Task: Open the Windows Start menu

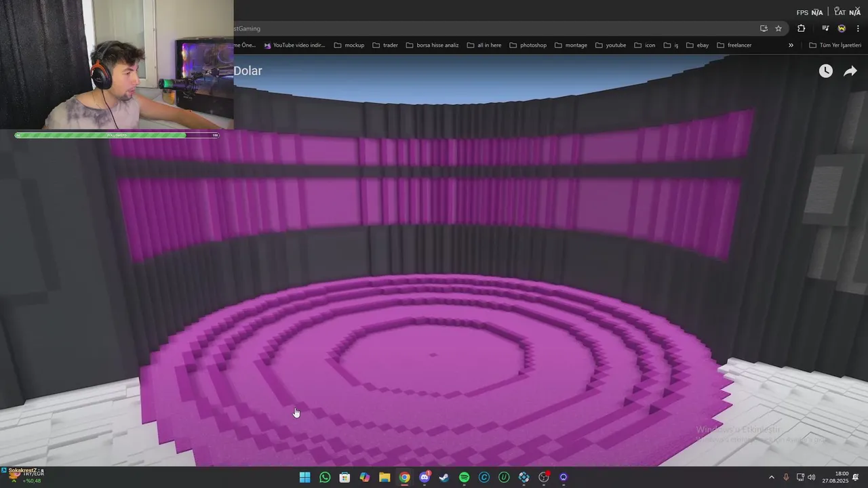Action: tap(305, 477)
